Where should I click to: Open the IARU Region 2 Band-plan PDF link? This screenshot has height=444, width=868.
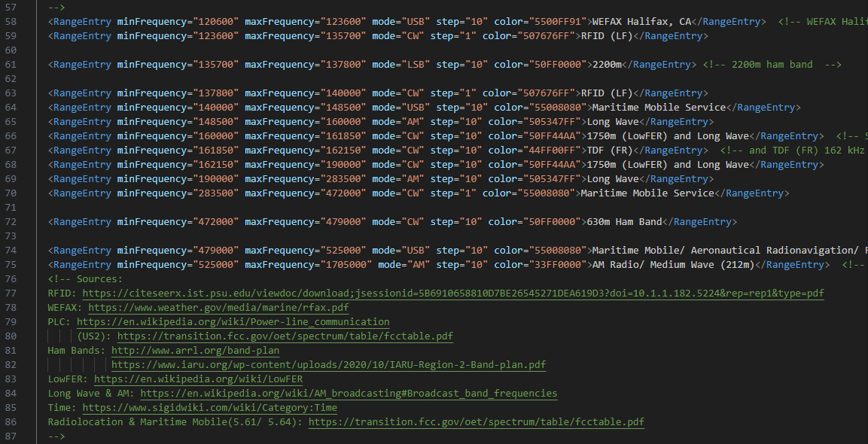pos(329,365)
